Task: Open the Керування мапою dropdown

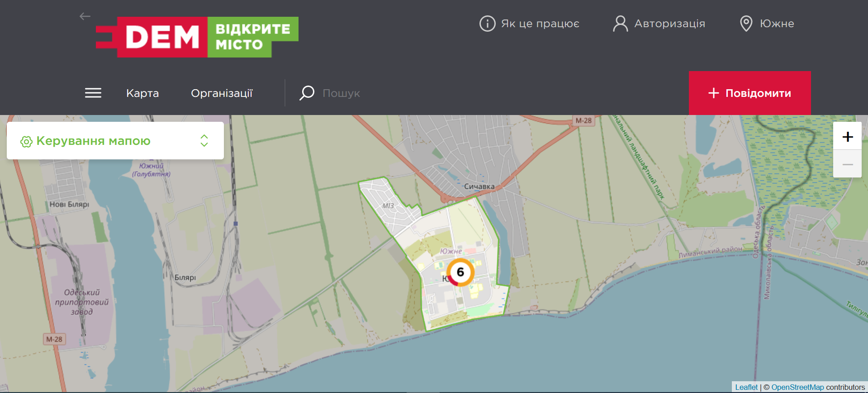Action: tap(115, 140)
